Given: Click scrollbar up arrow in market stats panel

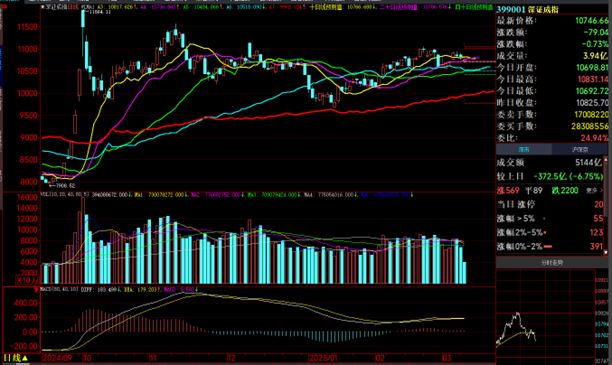Looking at the screenshot, I should (x=606, y=159).
